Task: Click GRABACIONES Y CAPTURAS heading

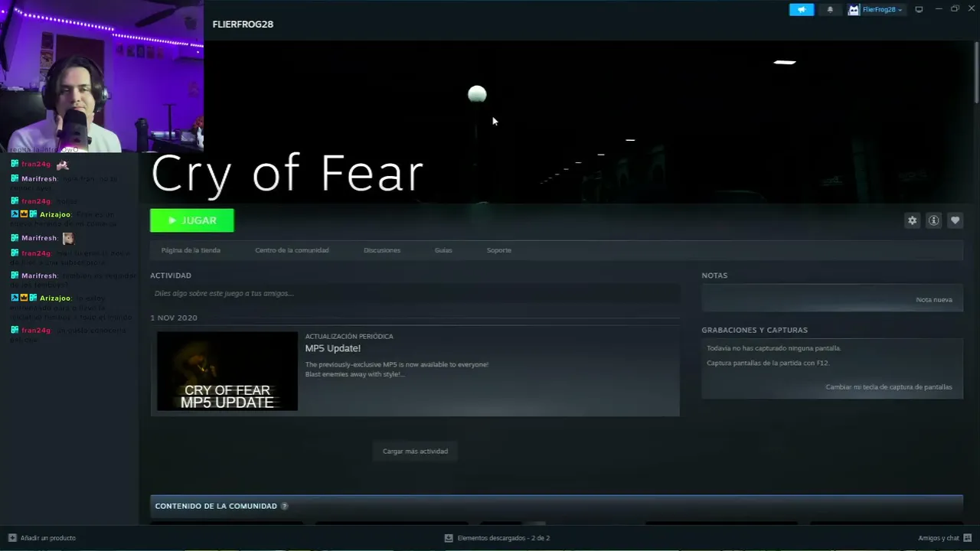Action: (754, 330)
